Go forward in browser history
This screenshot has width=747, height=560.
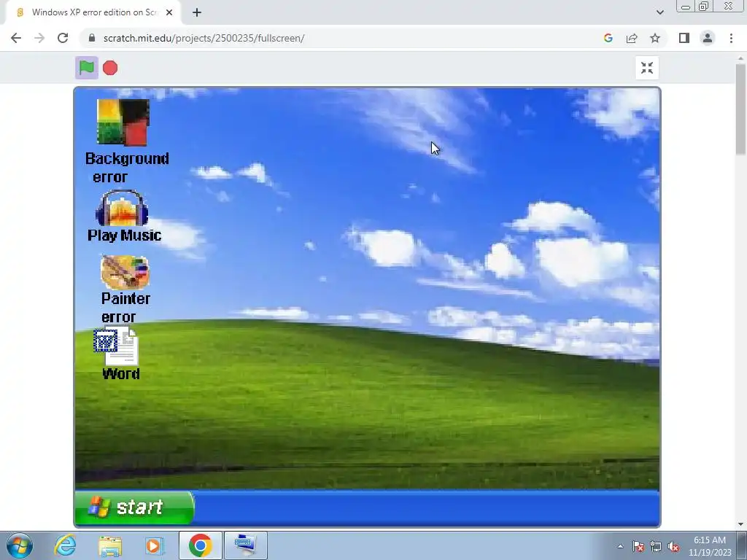(39, 38)
